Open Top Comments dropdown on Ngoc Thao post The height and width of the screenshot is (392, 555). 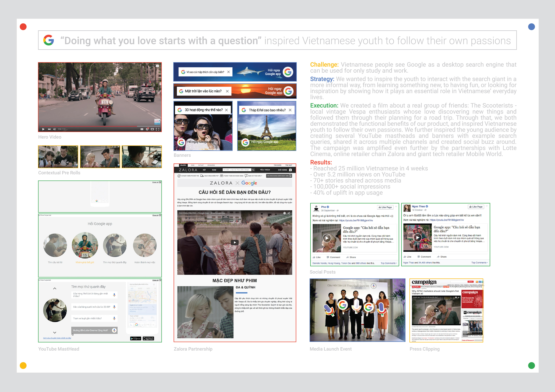[x=479, y=263]
